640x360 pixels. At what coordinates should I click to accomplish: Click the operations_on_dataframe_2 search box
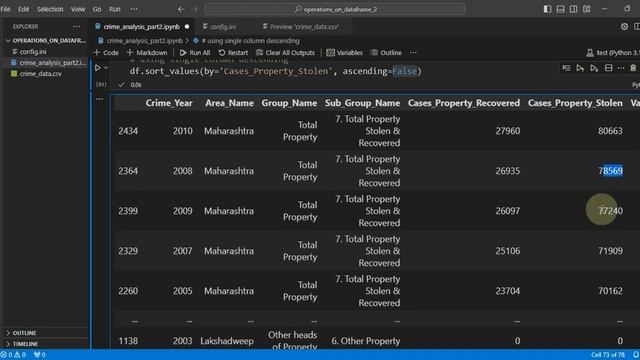[335, 9]
